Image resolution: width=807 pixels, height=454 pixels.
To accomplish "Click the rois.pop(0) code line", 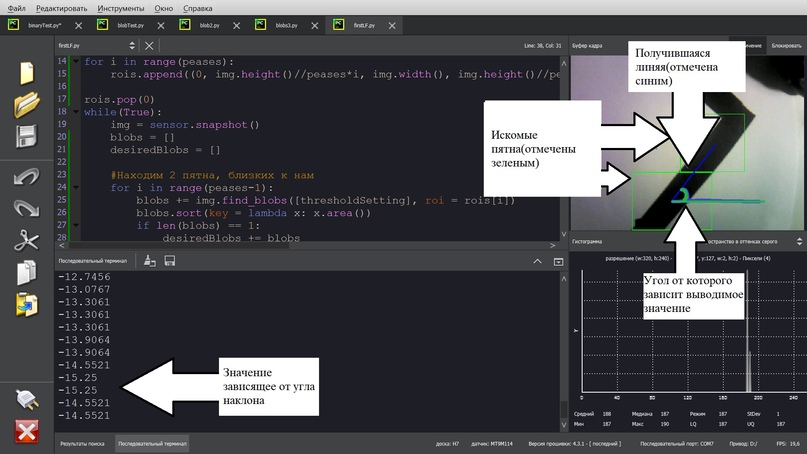I will tap(119, 99).
